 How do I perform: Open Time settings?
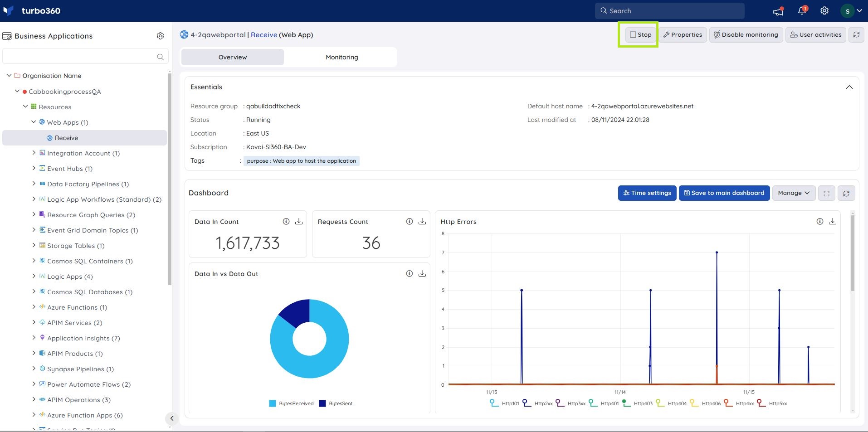(647, 193)
